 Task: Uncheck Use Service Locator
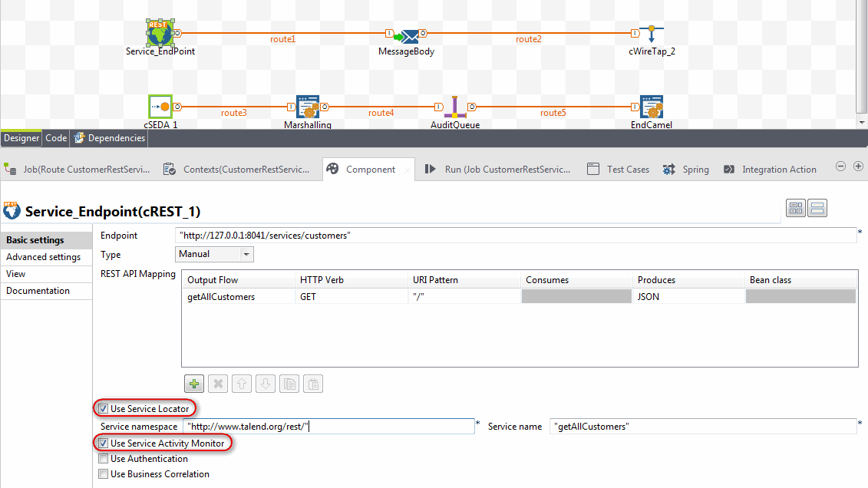click(x=103, y=409)
